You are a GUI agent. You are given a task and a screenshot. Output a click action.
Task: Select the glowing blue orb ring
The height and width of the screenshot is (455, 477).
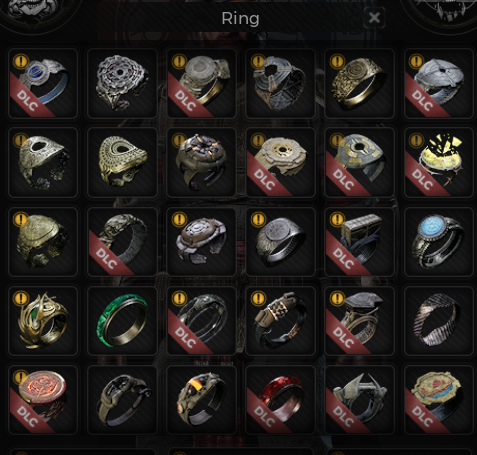click(x=439, y=242)
